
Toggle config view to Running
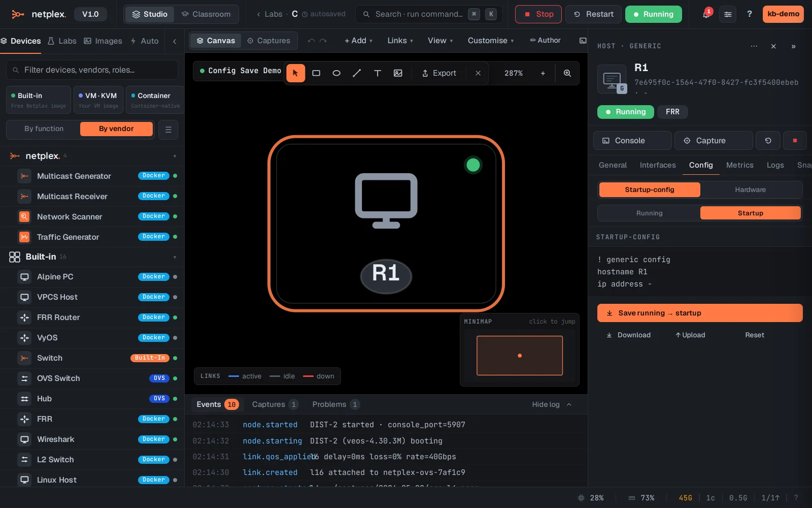pos(649,213)
